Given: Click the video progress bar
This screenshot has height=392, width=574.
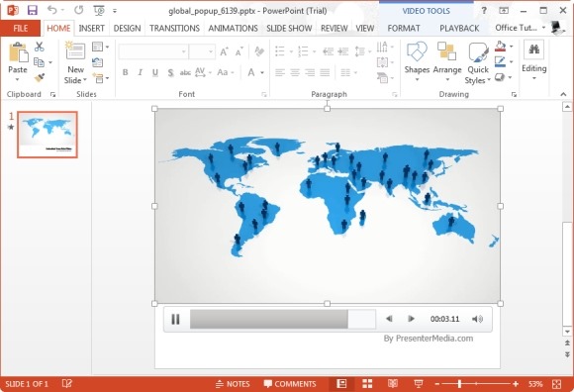Looking at the screenshot, I should (x=283, y=319).
